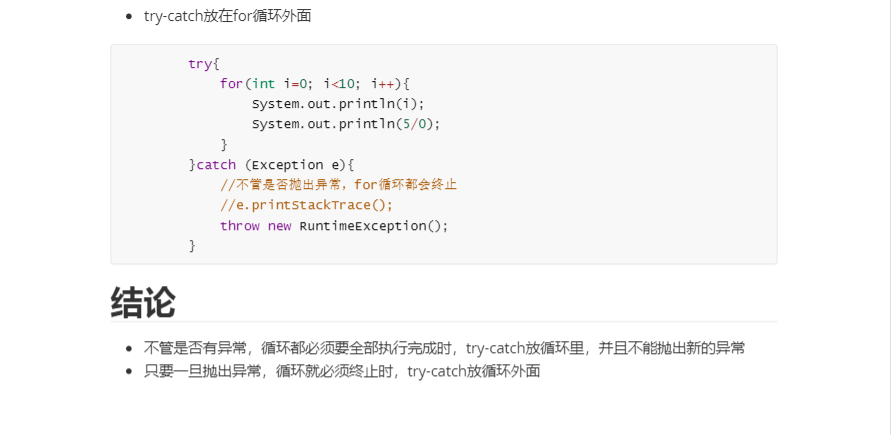Click the "int" type keyword in code
The width and height of the screenshot is (891, 435).
(x=263, y=83)
